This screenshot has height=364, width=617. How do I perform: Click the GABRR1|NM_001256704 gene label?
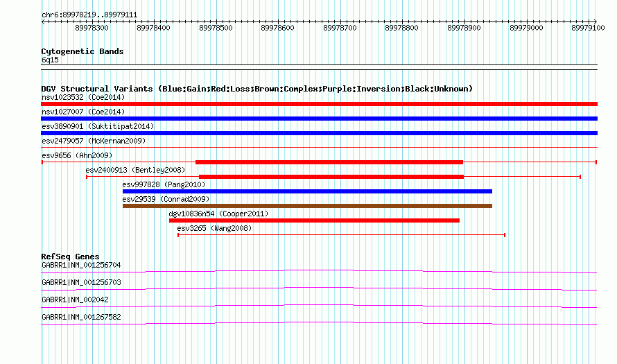pyautogui.click(x=81, y=266)
